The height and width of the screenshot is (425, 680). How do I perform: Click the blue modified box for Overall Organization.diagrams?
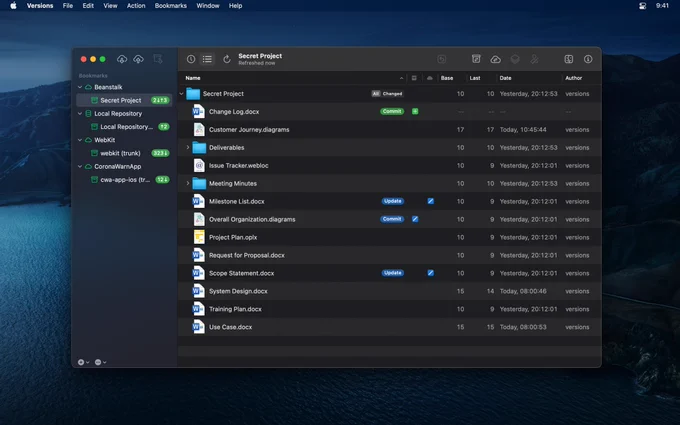coord(415,219)
